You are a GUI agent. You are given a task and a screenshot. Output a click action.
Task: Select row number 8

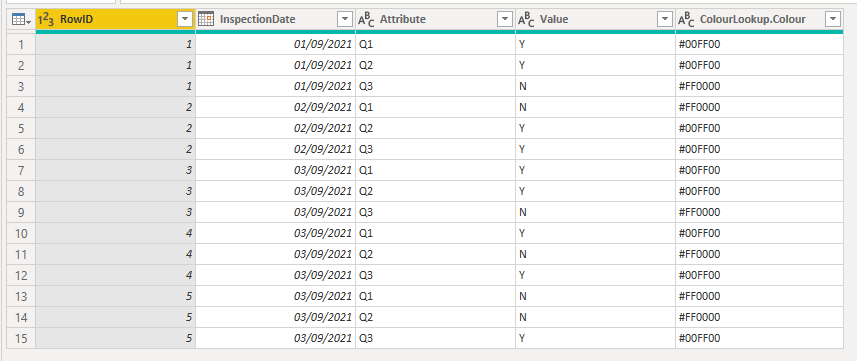pos(21,191)
